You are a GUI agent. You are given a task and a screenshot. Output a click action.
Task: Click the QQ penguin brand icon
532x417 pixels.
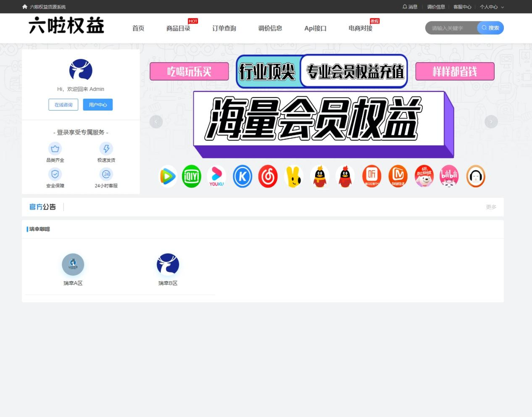click(320, 176)
